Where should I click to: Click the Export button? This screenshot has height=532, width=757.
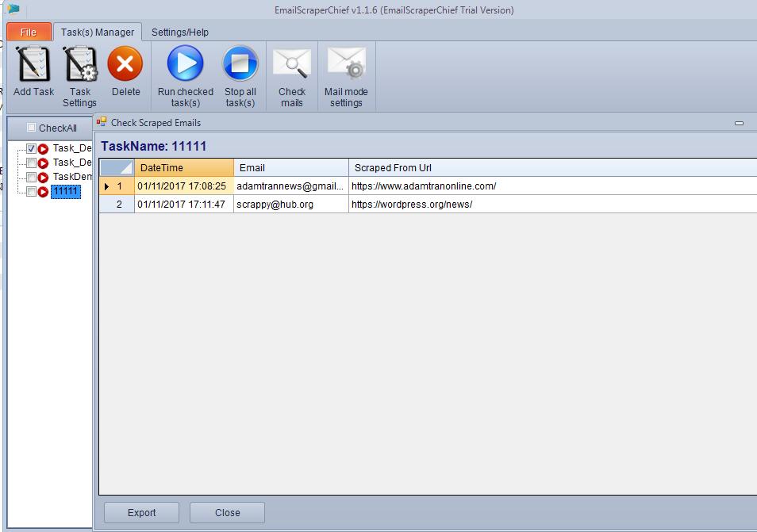(x=141, y=513)
